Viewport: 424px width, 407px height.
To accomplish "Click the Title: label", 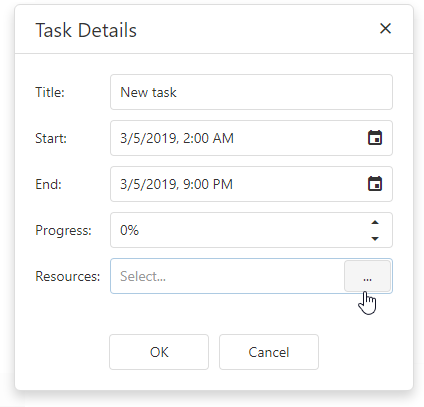I will coord(50,92).
